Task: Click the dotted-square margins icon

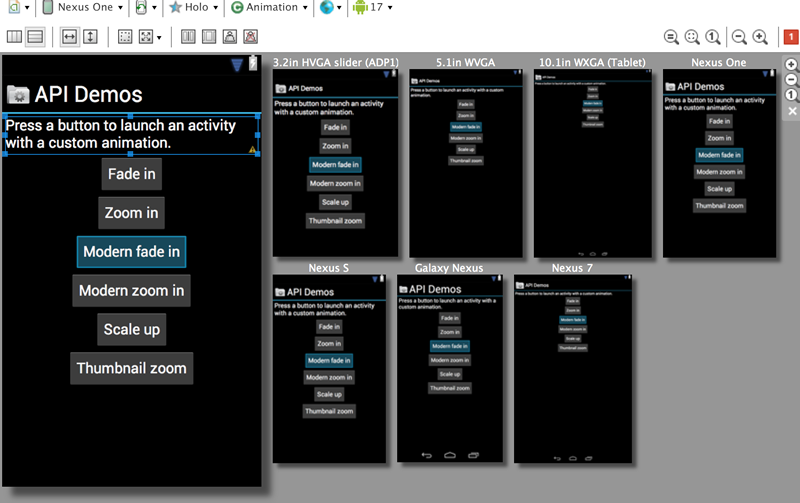Action: click(x=124, y=37)
